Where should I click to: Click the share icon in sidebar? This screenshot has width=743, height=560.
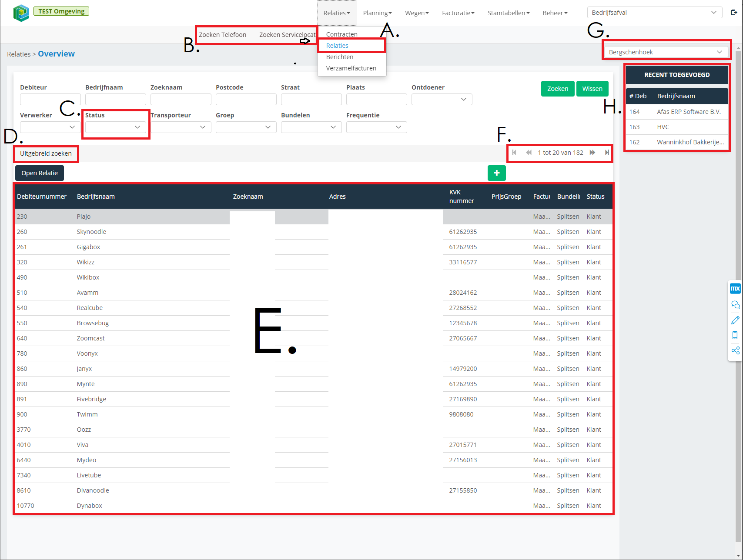click(x=735, y=350)
